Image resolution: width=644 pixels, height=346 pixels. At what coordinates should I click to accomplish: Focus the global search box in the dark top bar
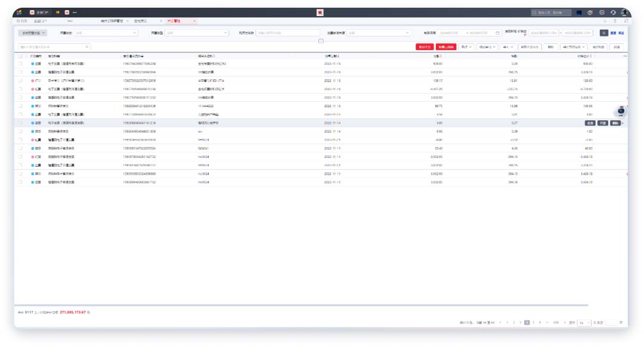[551, 13]
